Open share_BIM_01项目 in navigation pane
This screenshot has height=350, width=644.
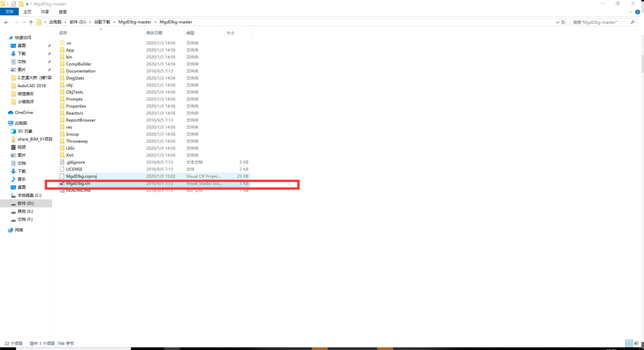tap(35, 139)
